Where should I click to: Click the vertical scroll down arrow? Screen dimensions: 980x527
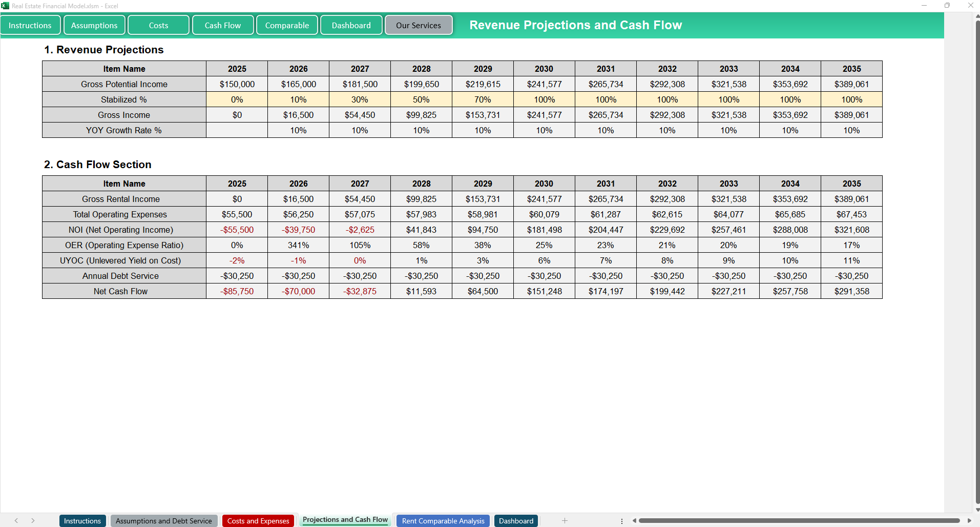[977, 510]
